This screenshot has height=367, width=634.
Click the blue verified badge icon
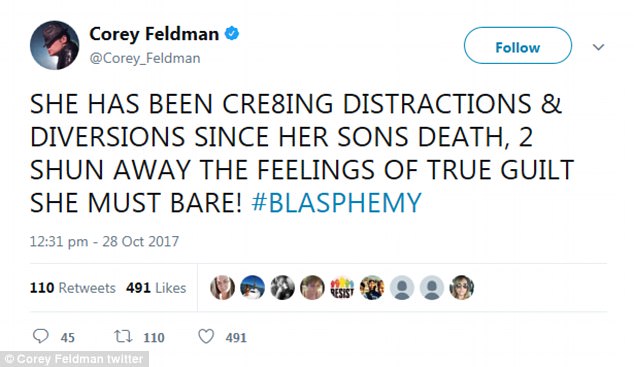pos(232,34)
